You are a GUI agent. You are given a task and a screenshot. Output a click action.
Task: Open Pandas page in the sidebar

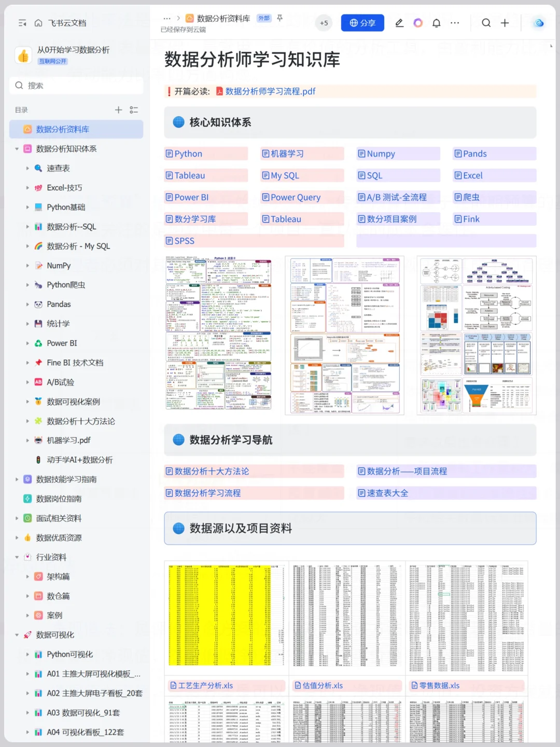point(59,305)
